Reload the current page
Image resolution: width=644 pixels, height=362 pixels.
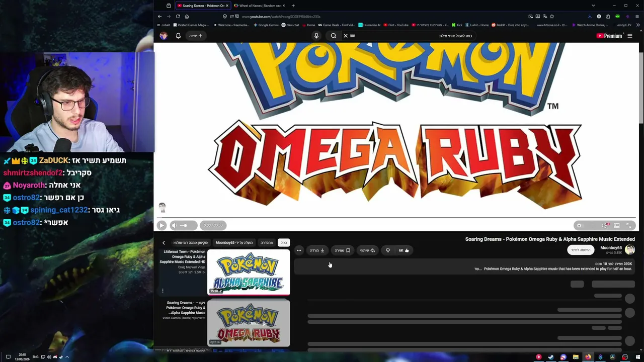(x=178, y=16)
